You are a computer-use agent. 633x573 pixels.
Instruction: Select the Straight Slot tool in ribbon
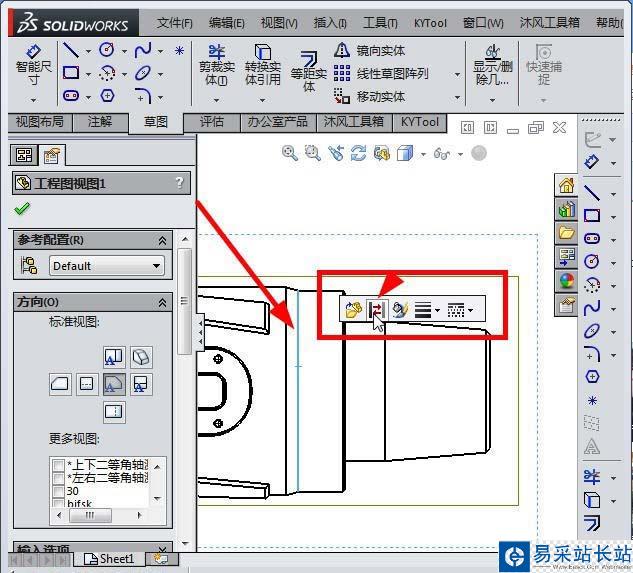pos(71,96)
